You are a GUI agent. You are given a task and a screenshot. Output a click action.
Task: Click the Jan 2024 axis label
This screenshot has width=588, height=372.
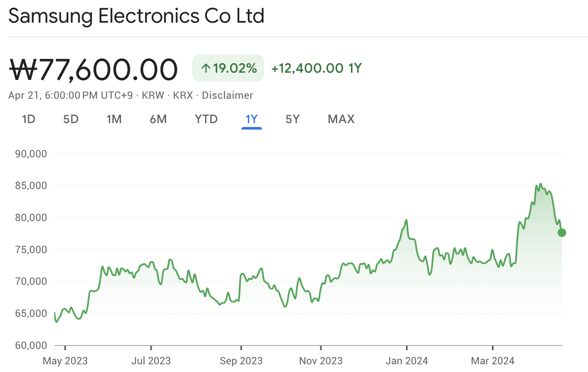[x=406, y=361]
